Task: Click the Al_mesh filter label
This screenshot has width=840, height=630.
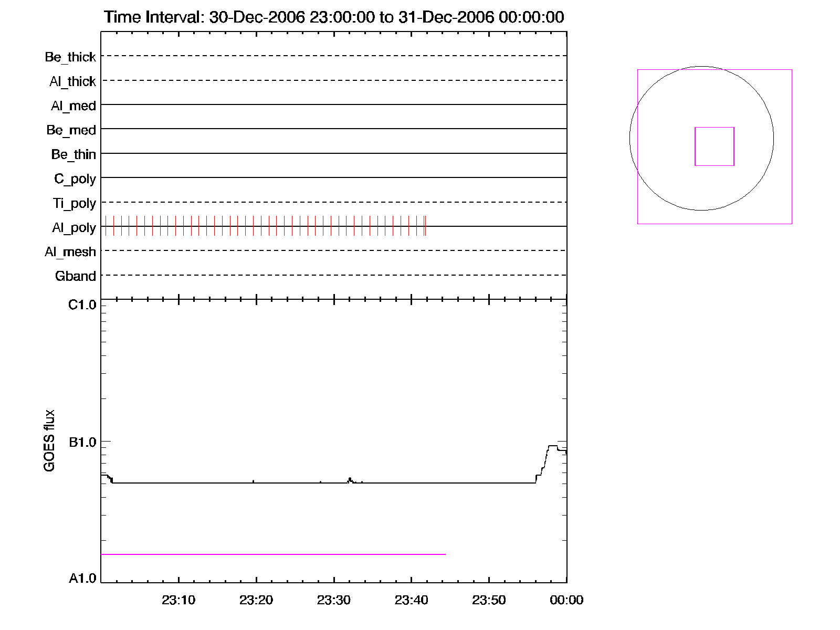Action: pyautogui.click(x=70, y=252)
